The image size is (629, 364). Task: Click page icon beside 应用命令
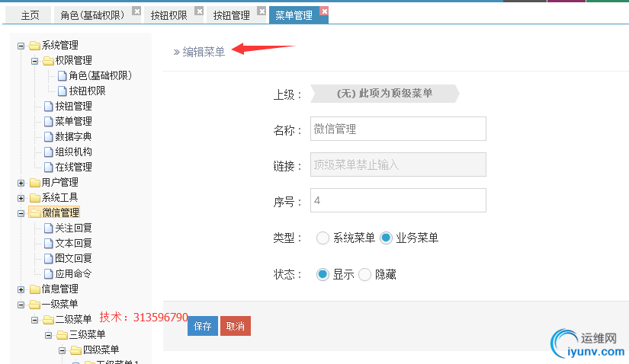(x=49, y=274)
